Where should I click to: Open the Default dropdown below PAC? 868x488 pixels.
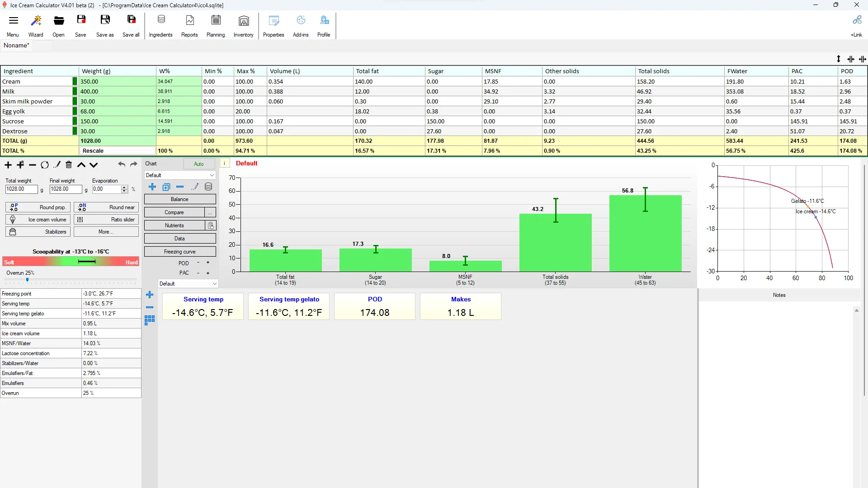pos(188,284)
